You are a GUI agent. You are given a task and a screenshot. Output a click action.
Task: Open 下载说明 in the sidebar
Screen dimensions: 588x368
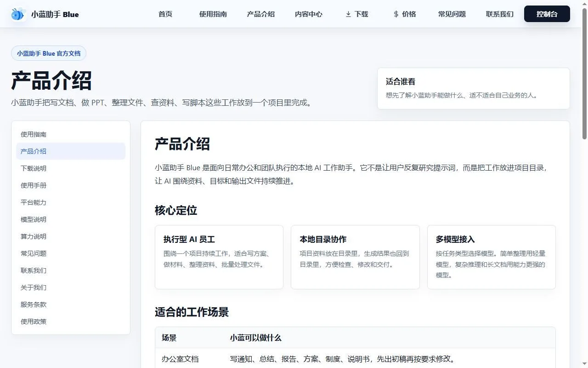tap(71, 168)
